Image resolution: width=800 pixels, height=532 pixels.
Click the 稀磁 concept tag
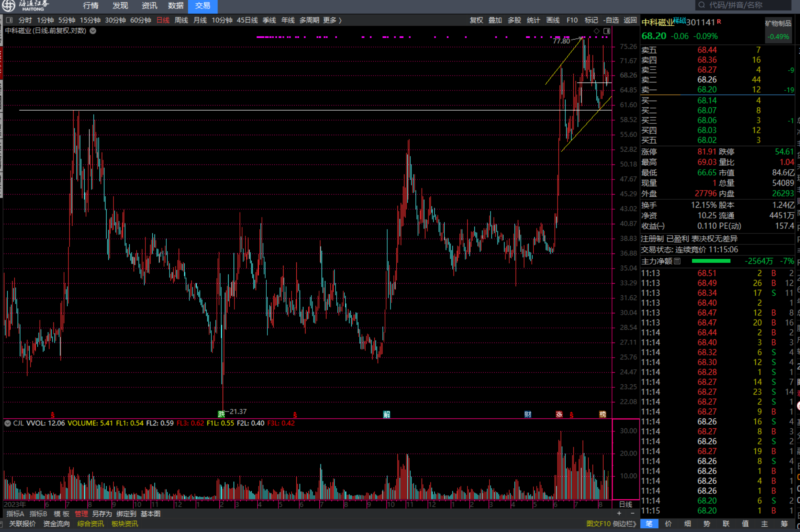tap(679, 20)
